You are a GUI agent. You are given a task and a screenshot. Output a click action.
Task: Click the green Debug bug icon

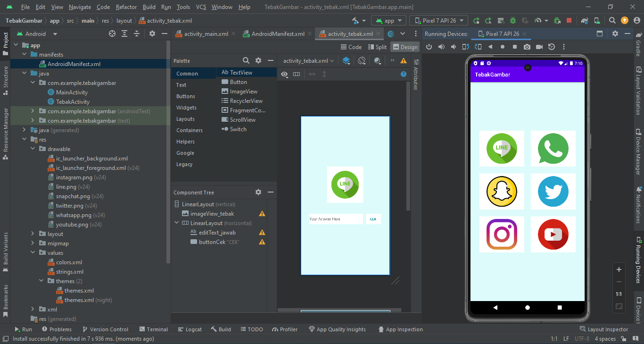pyautogui.click(x=513, y=21)
